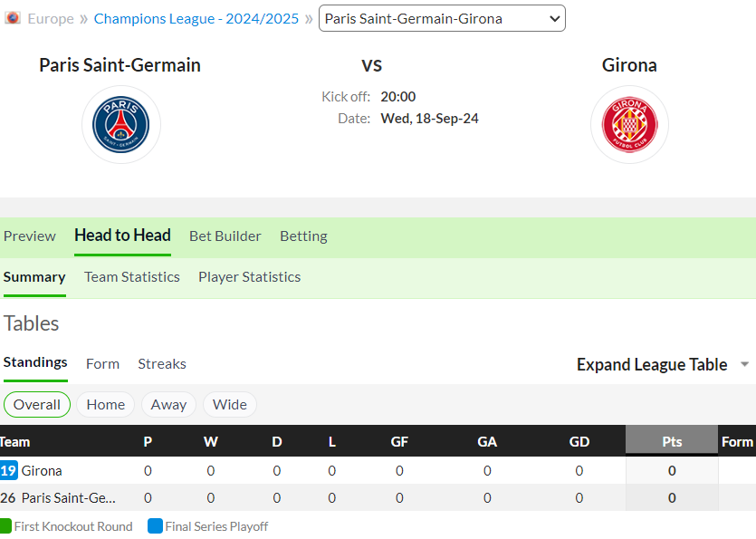
Task: Click the Girona club crest logo
Action: (629, 124)
